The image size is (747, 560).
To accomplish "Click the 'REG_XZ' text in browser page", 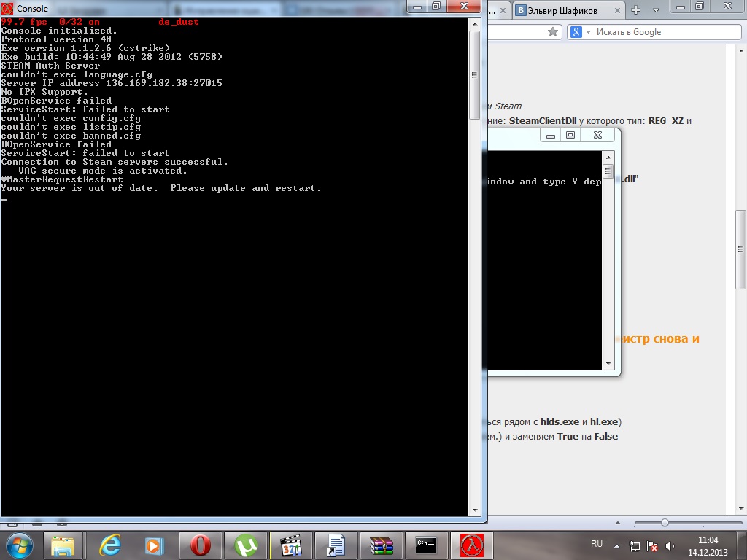I will (x=666, y=120).
